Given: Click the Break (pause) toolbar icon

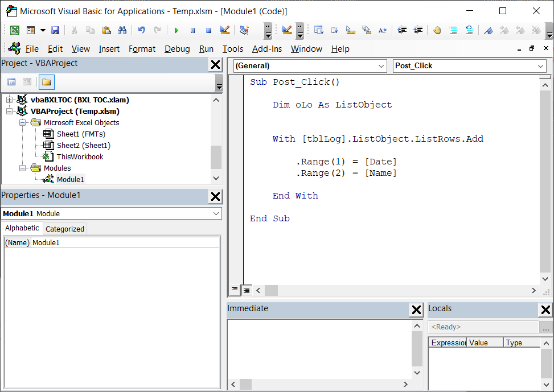Looking at the screenshot, I should 192,30.
